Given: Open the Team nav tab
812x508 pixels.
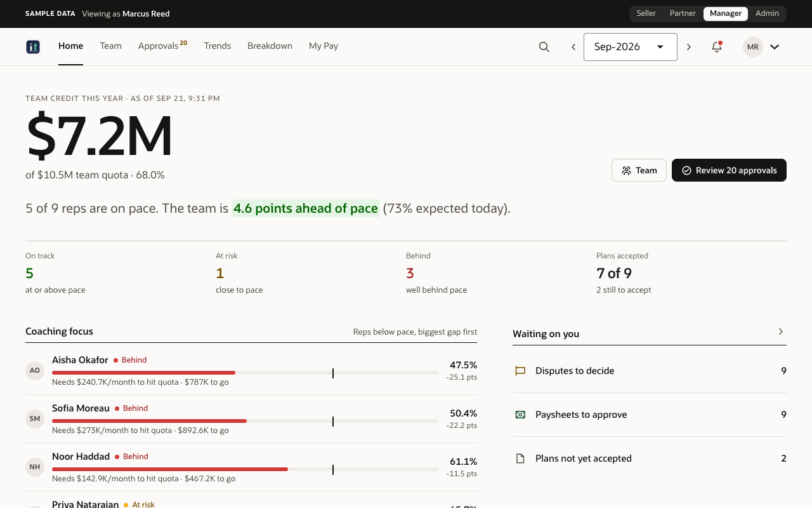Looking at the screenshot, I should 110,46.
